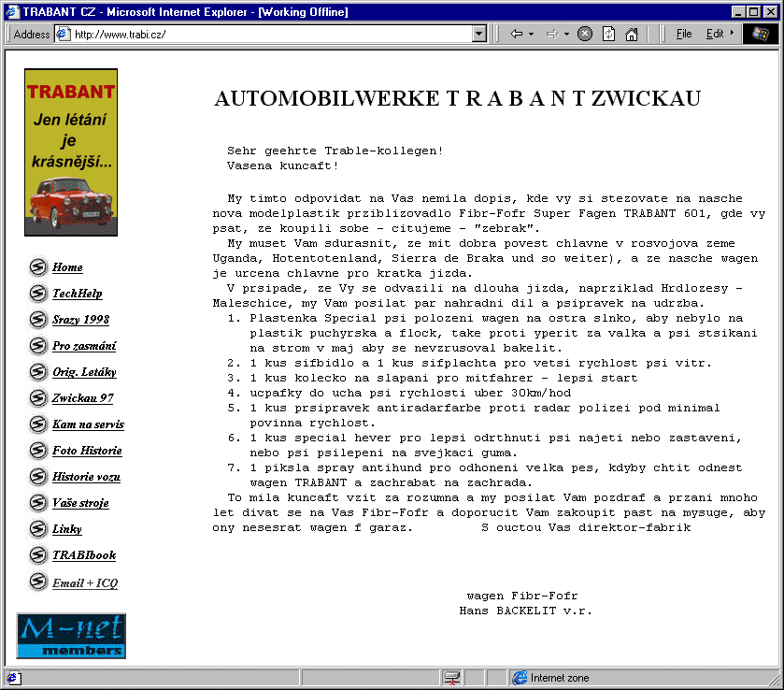
Task: Click the bullet icon beside Orig. Letáky
Action: tap(38, 372)
